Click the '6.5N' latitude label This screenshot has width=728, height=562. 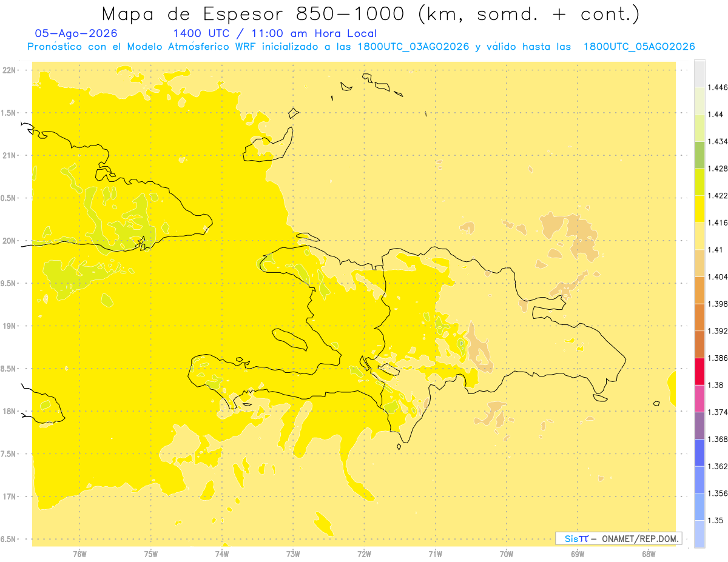(8, 539)
